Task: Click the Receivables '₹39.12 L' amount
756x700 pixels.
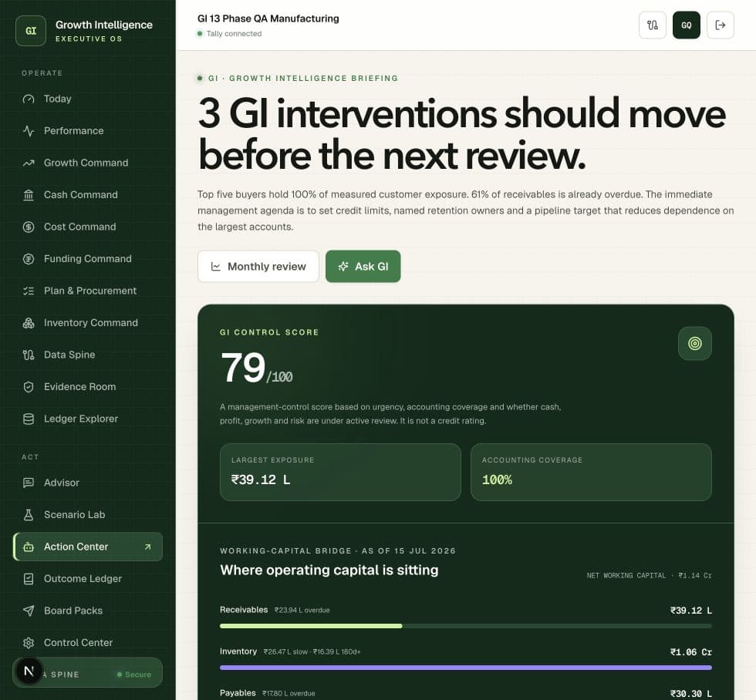Action: click(691, 611)
